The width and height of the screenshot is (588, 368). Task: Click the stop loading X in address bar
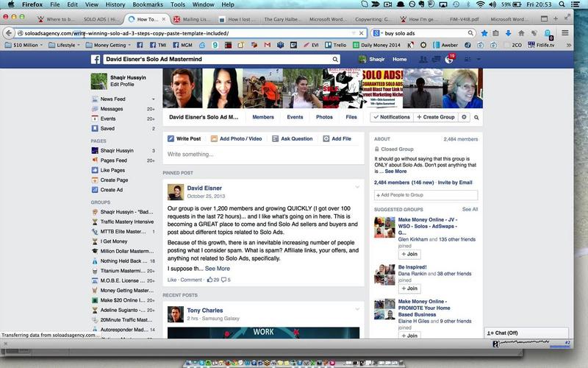point(361,33)
